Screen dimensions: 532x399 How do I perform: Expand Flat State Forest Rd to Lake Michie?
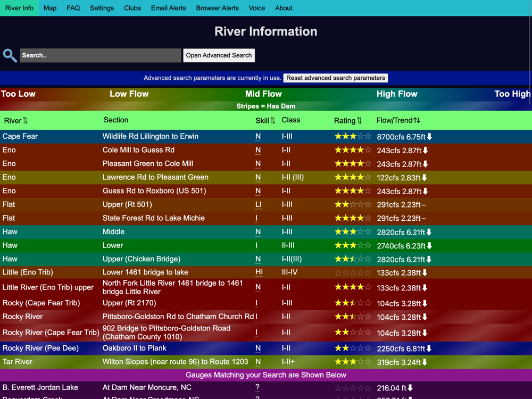(266, 218)
